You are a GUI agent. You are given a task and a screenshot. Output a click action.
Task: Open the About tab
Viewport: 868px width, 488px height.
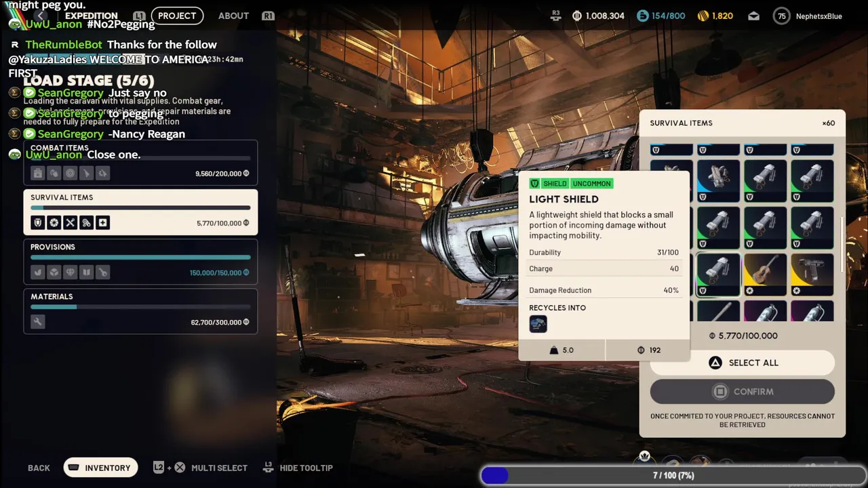pos(233,16)
